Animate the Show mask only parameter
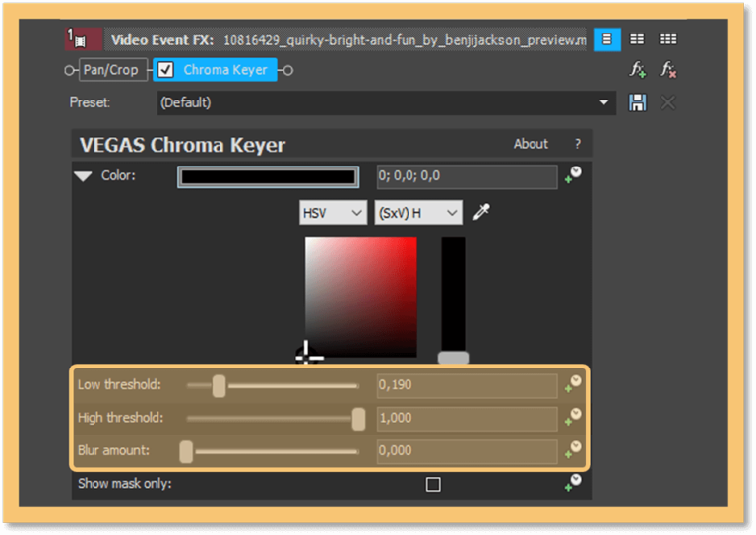This screenshot has height=535, width=756. pos(573,483)
